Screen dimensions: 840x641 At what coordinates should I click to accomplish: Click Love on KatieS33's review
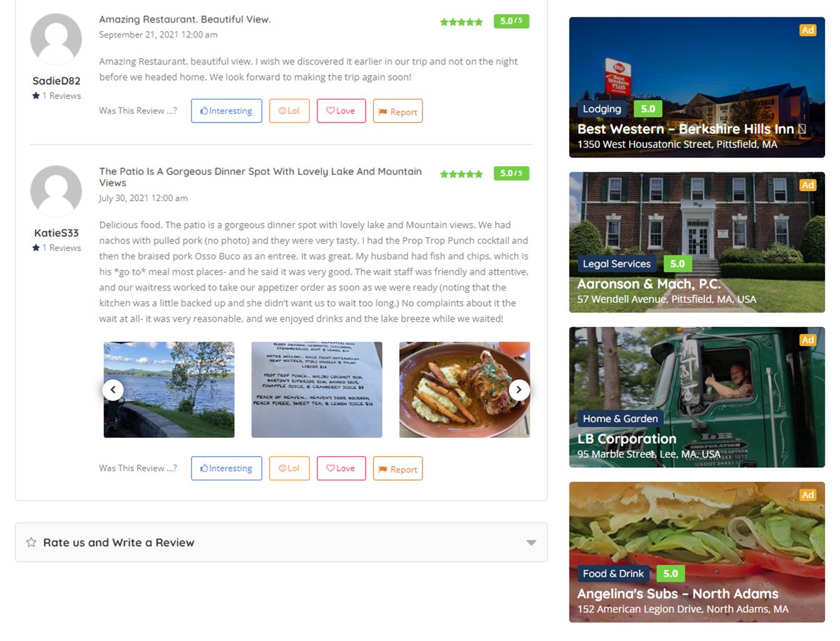pyautogui.click(x=341, y=468)
